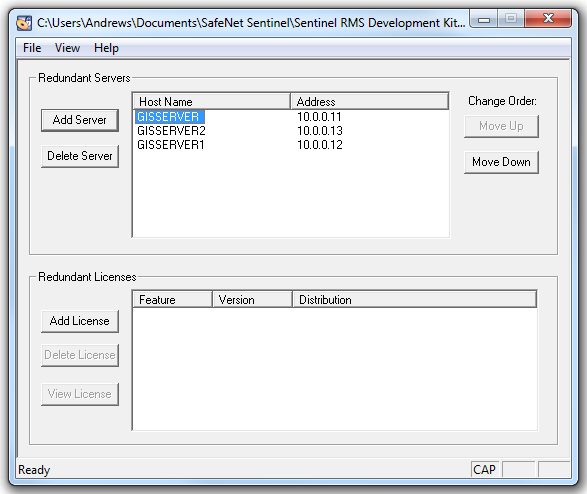Select the GISSERVER1 host row
The image size is (587, 494).
(291, 145)
